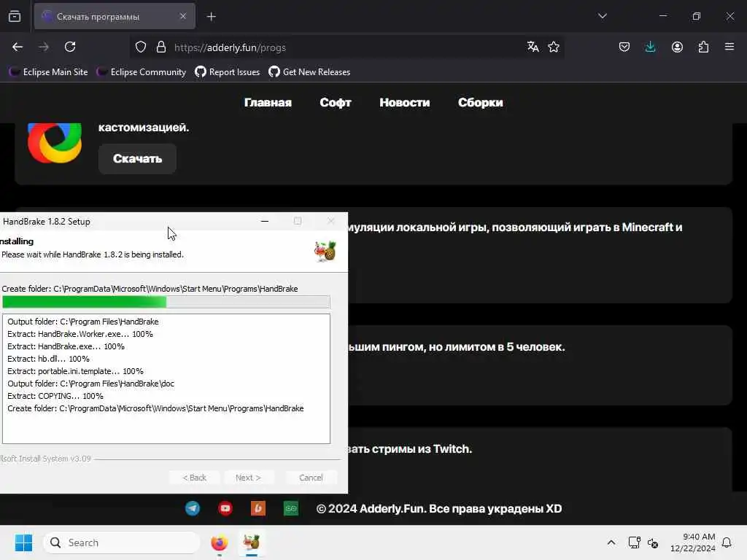Click the translate page icon
747x560 pixels.
[533, 47]
